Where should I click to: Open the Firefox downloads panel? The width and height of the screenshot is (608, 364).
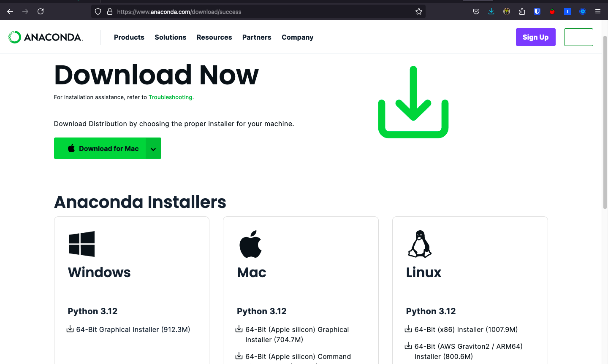tap(491, 12)
